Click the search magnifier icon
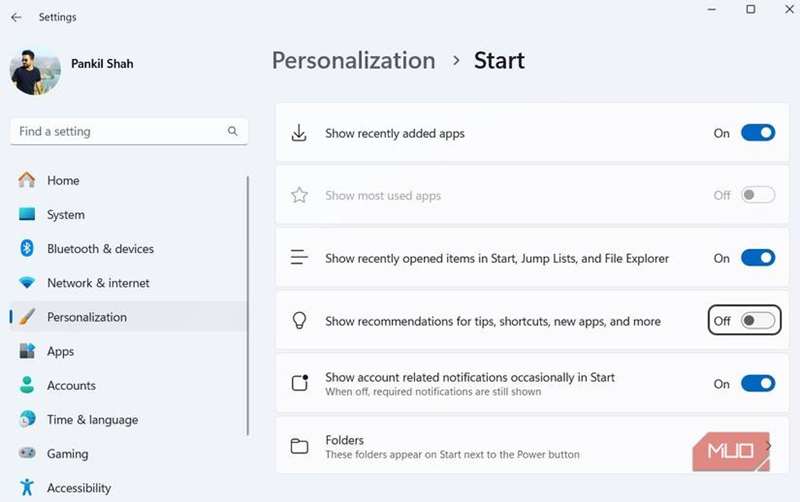The width and height of the screenshot is (800, 502). tap(233, 131)
